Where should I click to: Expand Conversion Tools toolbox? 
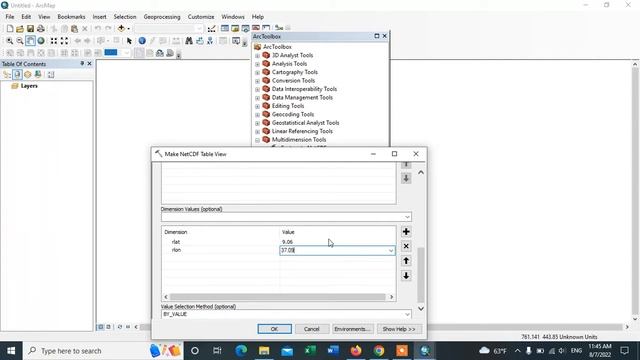[x=257, y=81]
